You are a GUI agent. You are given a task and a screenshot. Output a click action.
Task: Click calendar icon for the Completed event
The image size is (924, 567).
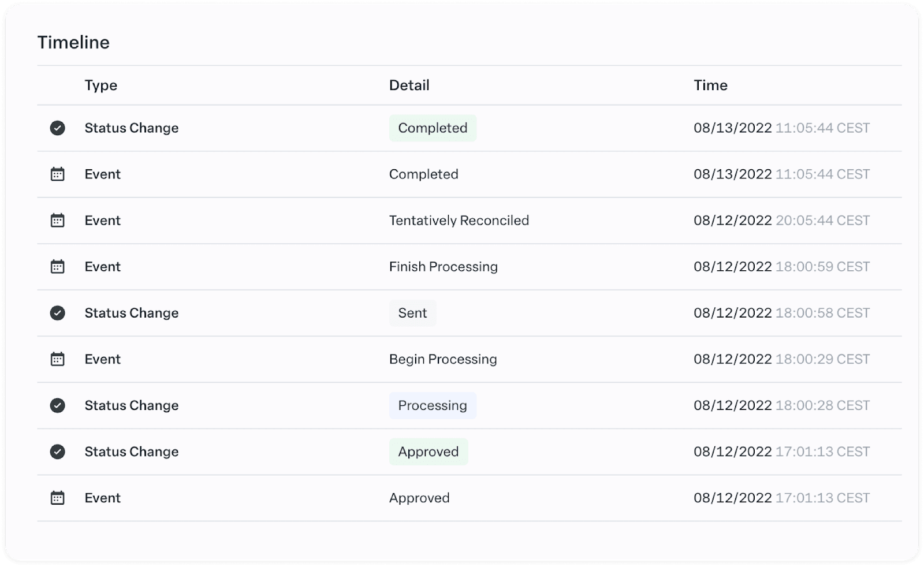click(57, 174)
